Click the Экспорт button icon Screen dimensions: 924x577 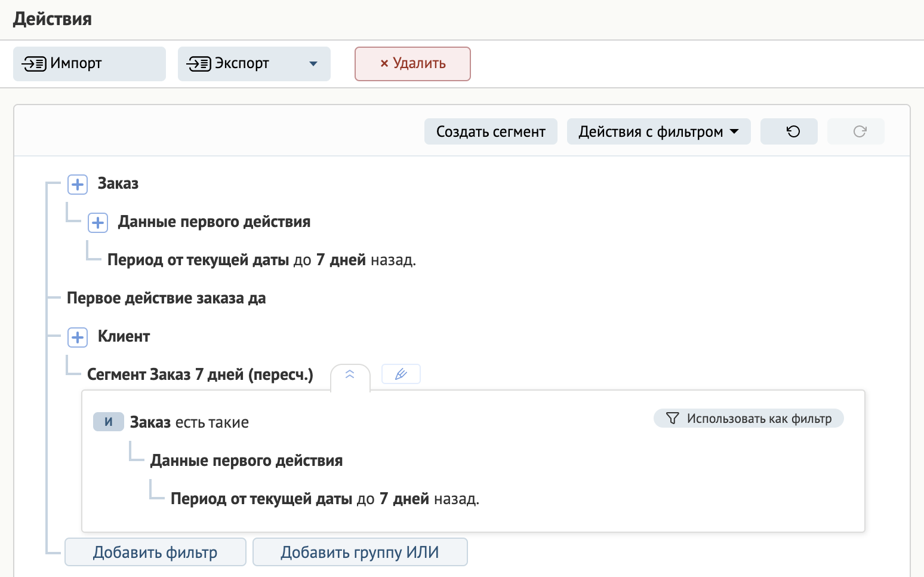click(x=199, y=64)
